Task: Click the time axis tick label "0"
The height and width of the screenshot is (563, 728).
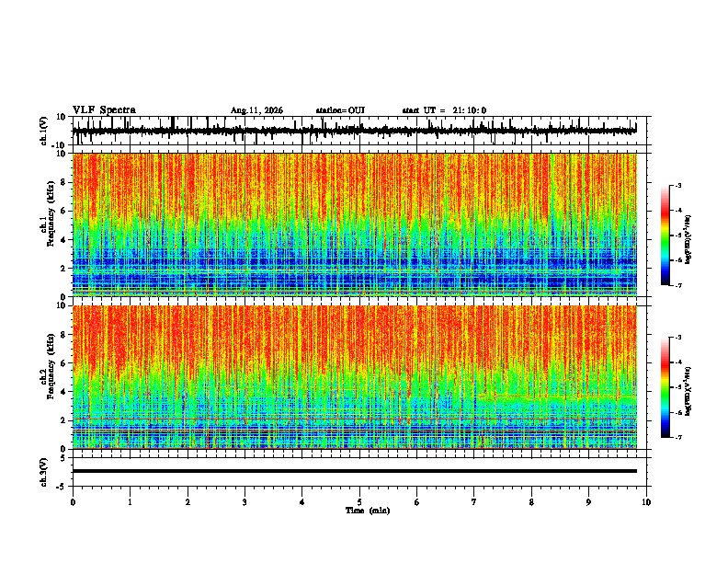Action: [x=73, y=502]
